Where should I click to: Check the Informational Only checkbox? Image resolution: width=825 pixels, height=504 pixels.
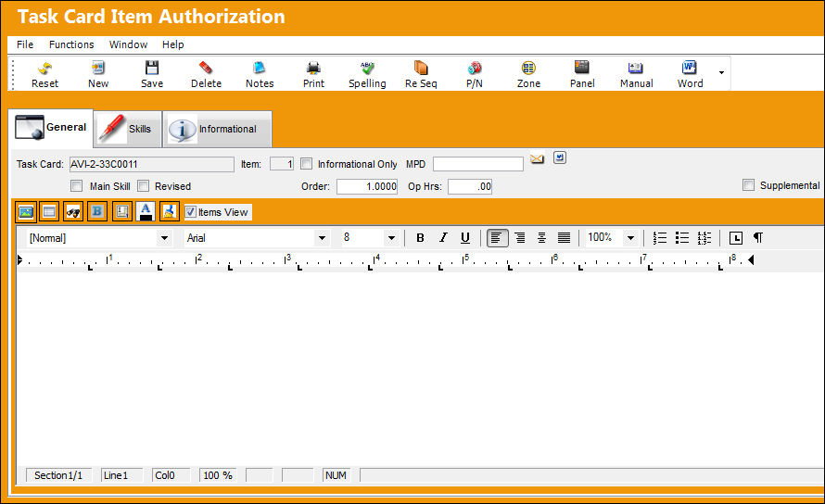pyautogui.click(x=306, y=164)
